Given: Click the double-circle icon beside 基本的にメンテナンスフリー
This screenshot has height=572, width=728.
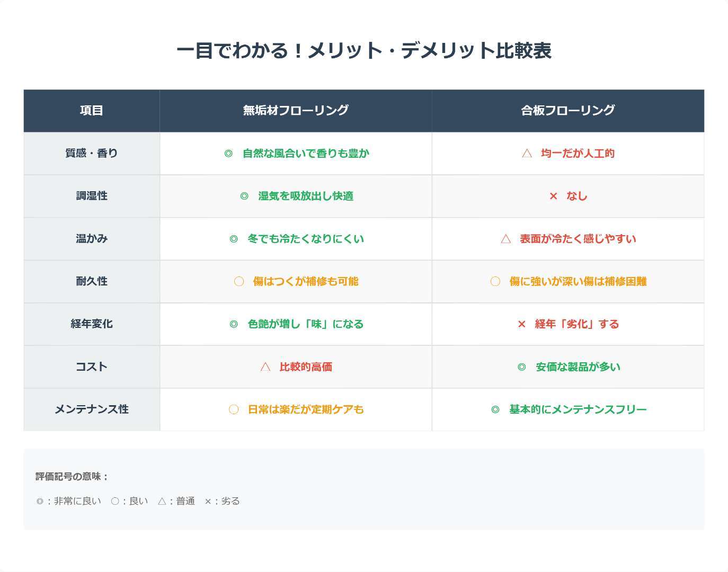Looking at the screenshot, I should coord(495,409).
